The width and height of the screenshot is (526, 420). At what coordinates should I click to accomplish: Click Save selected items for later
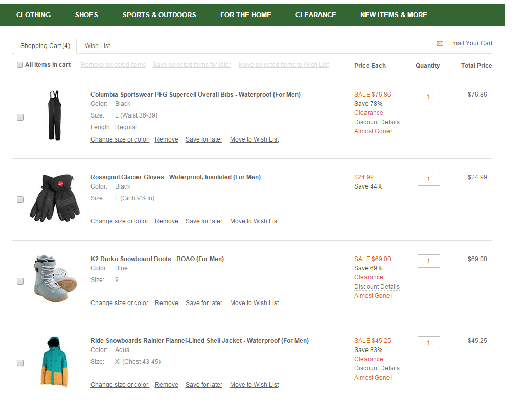[192, 65]
